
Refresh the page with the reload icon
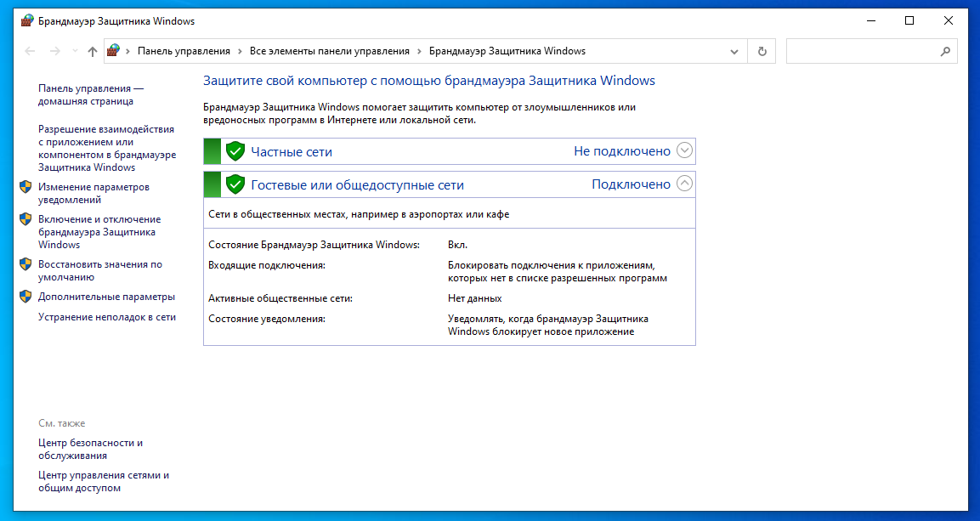762,51
